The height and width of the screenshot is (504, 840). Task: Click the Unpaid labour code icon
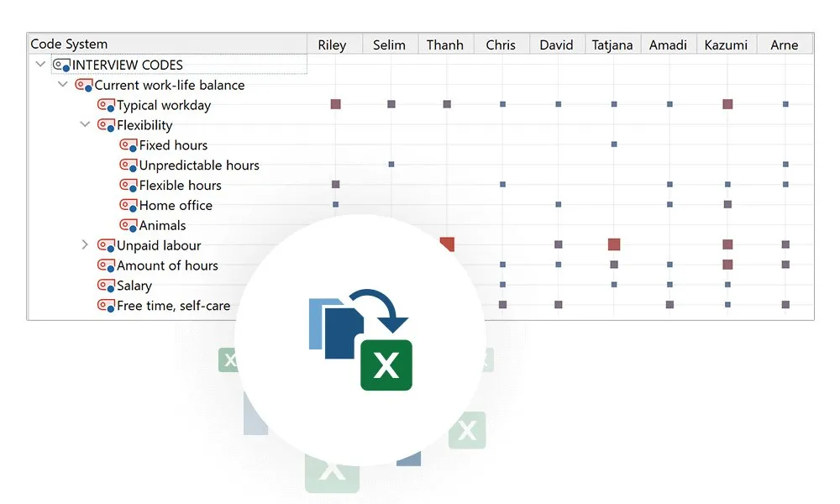(106, 246)
